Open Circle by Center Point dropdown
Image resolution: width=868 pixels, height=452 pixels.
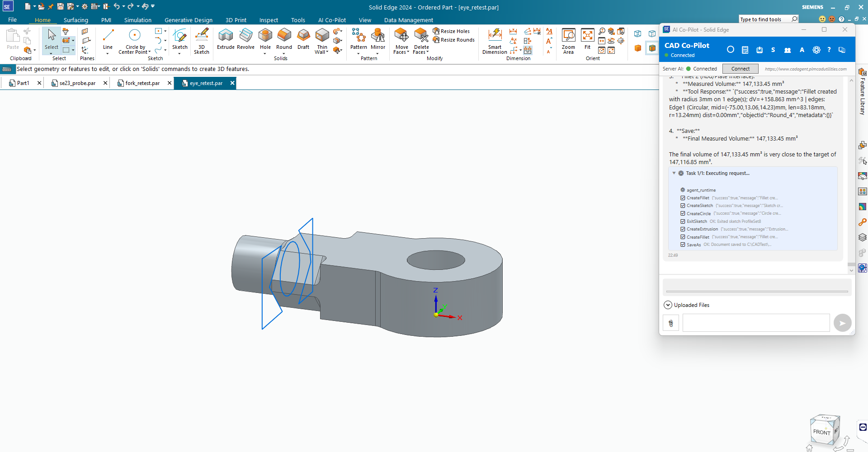point(150,52)
